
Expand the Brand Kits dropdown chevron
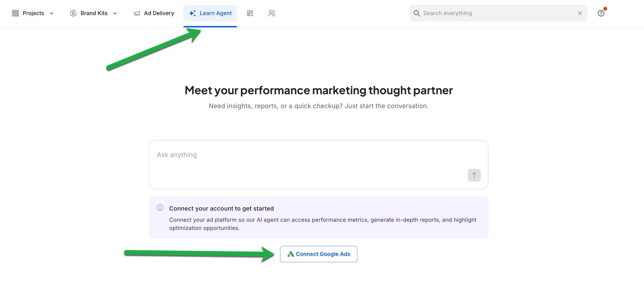115,13
